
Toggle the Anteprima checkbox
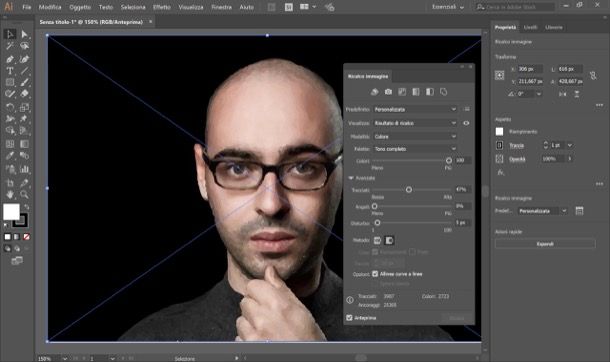(349, 318)
